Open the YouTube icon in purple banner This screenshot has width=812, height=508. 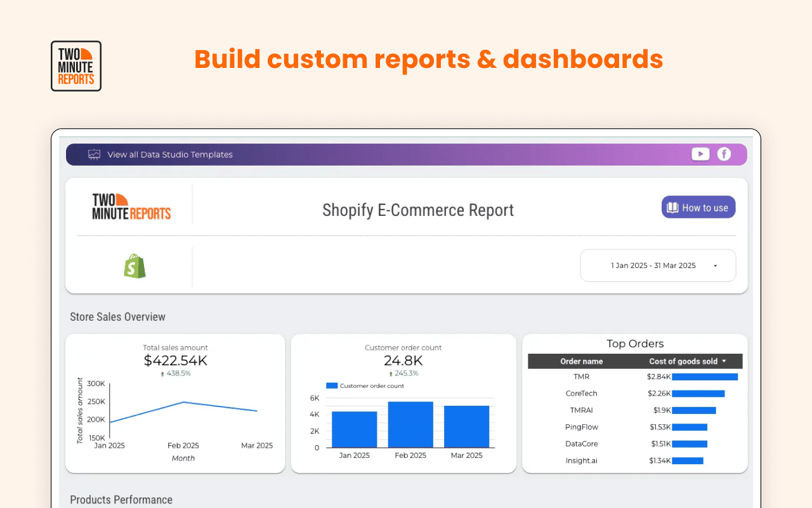point(700,154)
